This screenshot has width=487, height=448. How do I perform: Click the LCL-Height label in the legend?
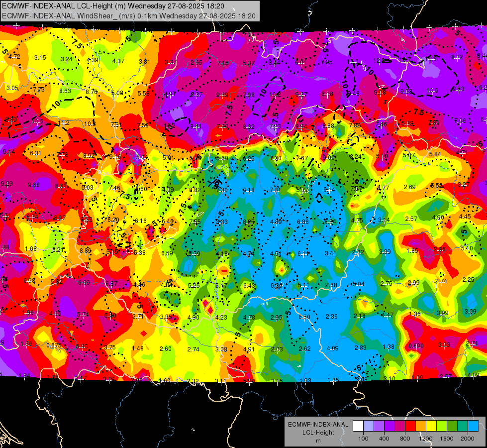pos(318,433)
